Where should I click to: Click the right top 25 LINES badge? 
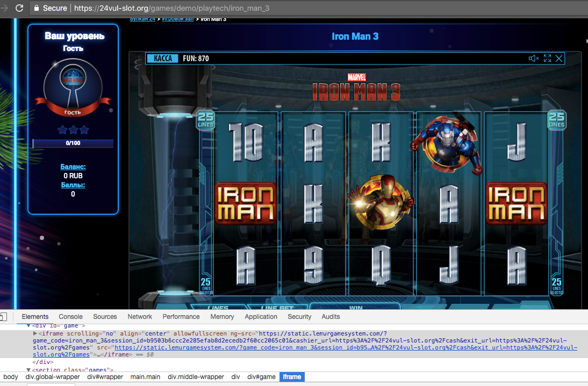(x=556, y=120)
